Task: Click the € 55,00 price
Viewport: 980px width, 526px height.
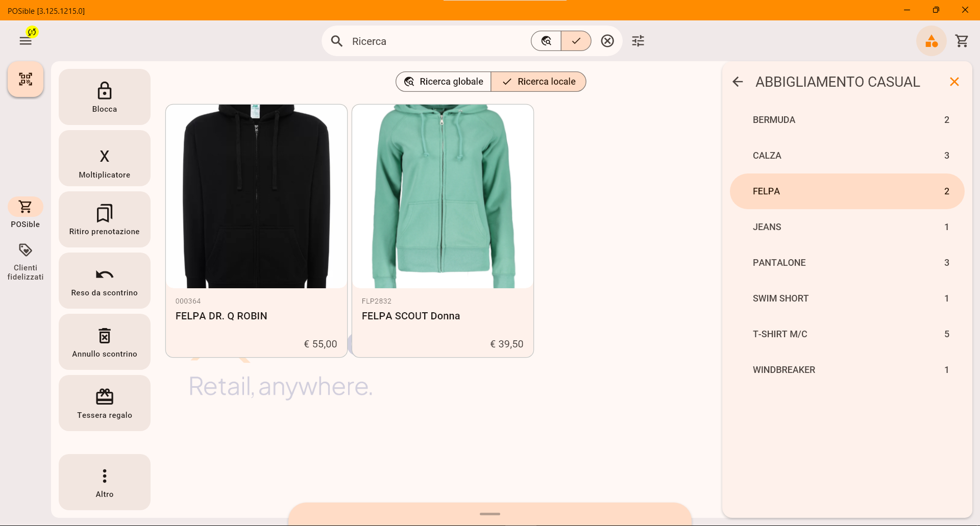Action: (321, 344)
